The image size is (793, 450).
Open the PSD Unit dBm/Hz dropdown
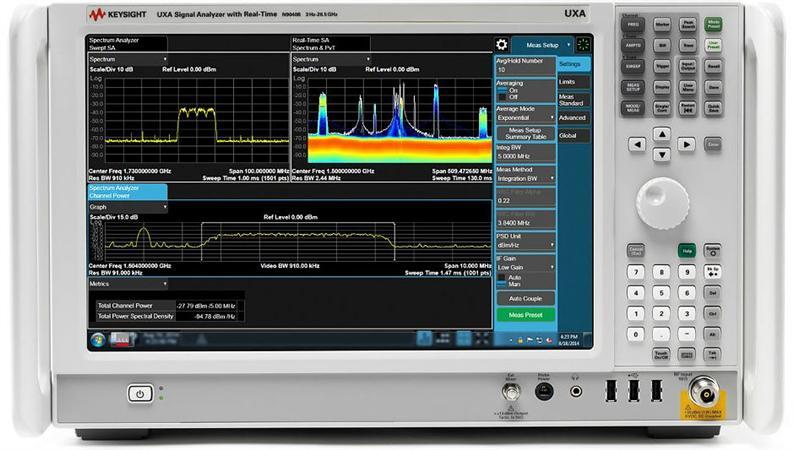coord(525,245)
